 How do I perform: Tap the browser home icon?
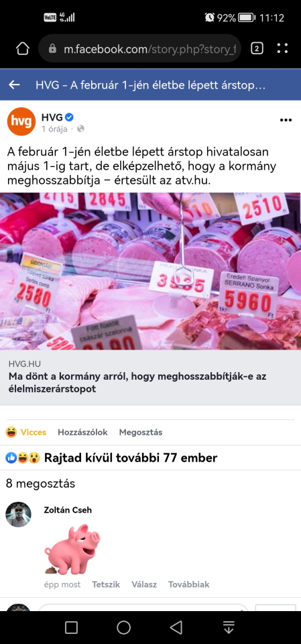tap(23, 49)
